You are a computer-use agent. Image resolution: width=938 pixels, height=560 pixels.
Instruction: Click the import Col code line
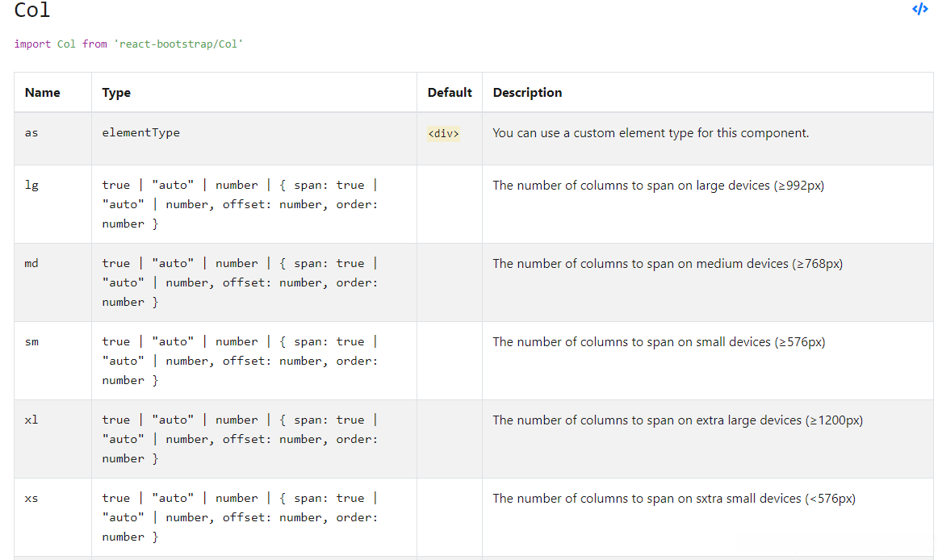click(128, 44)
